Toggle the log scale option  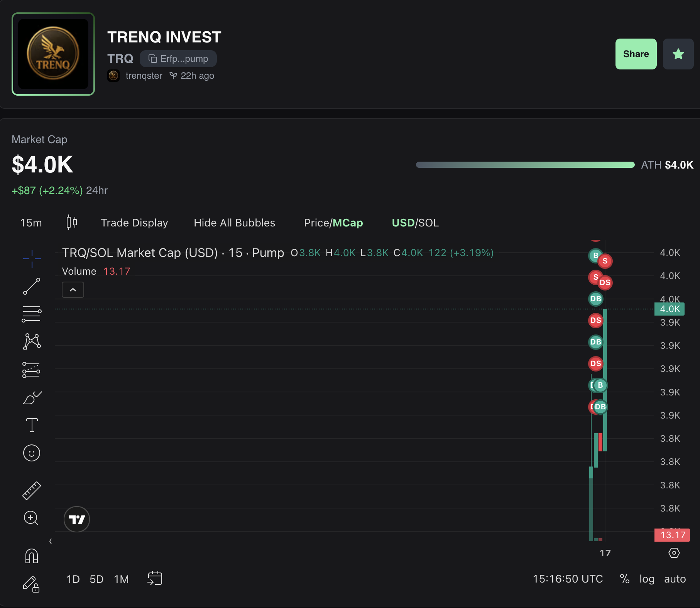point(647,579)
